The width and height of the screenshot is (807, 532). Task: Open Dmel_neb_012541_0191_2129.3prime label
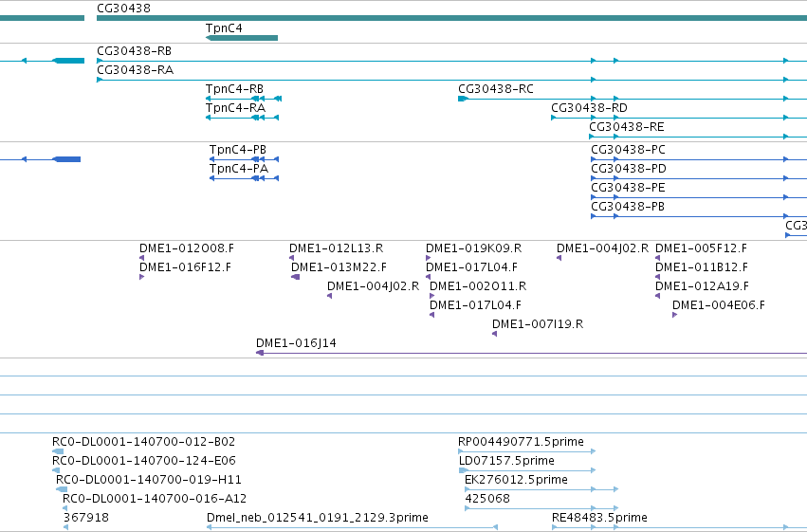click(318, 518)
